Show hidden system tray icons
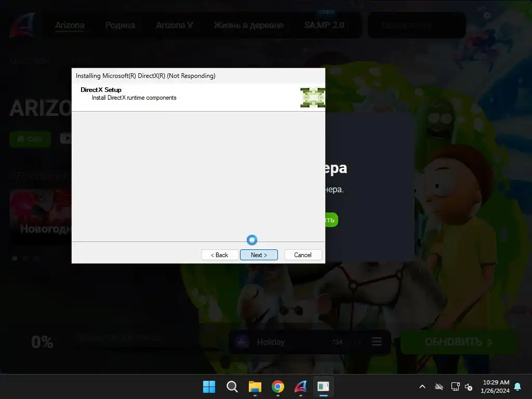The width and height of the screenshot is (532, 399). pos(422,387)
